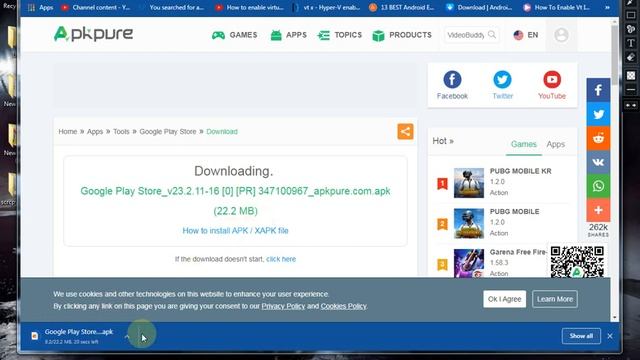This screenshot has height=360, width=640.
Task: Accept cookies with Ok I Agree
Action: (504, 299)
